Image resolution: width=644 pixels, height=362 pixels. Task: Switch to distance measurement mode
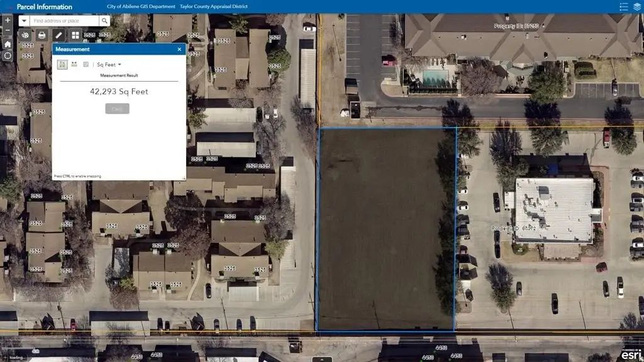[74, 64]
